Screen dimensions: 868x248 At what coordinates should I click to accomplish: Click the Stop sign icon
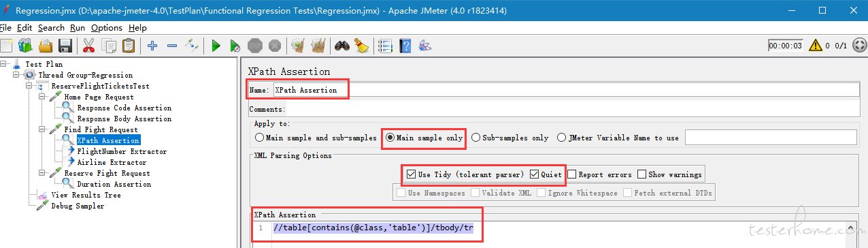click(255, 46)
